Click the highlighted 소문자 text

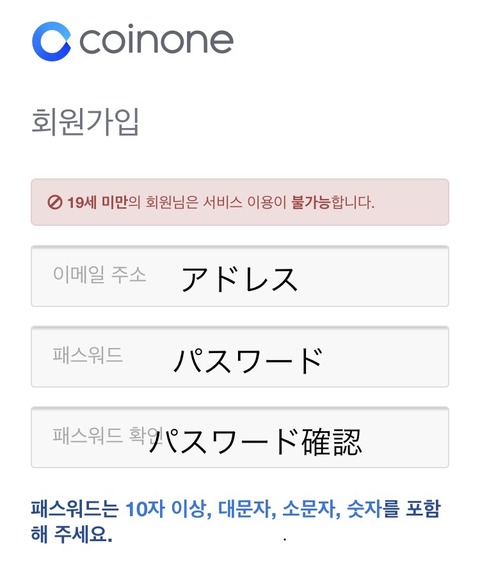point(310,509)
